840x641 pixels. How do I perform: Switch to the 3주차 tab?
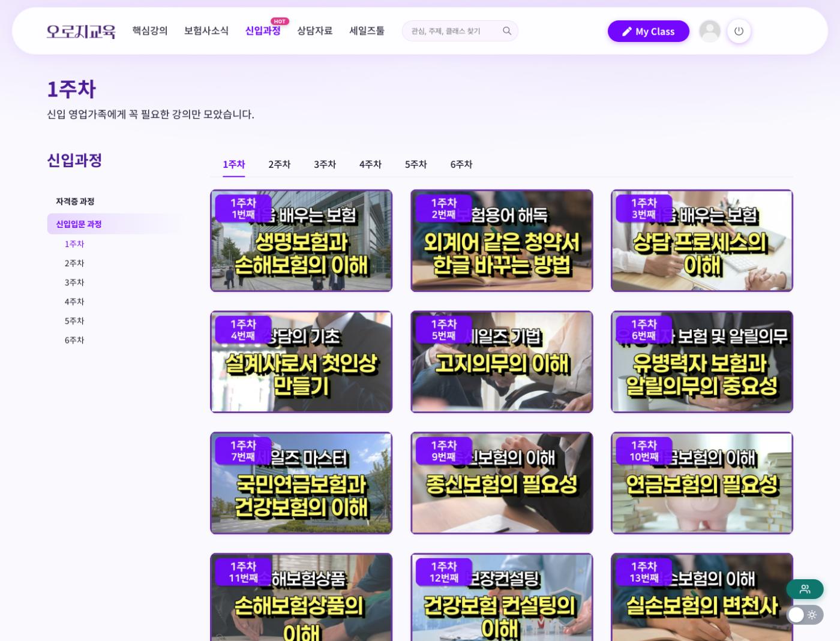(x=325, y=164)
